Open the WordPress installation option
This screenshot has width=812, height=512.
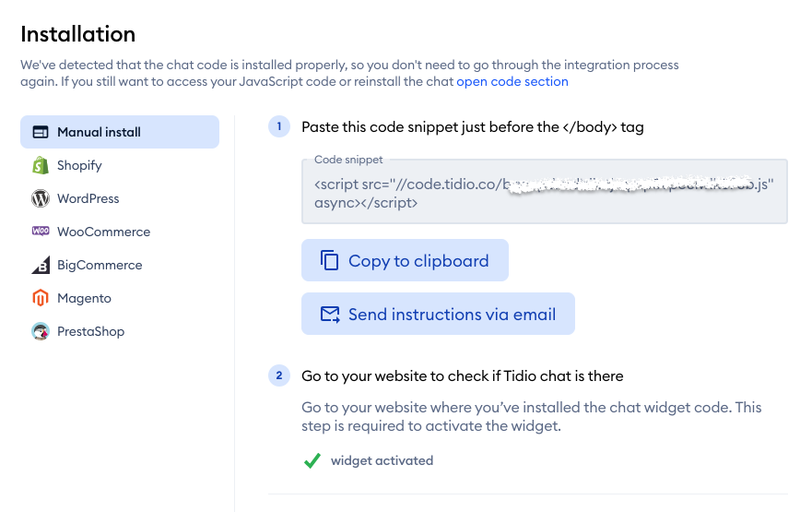(88, 198)
